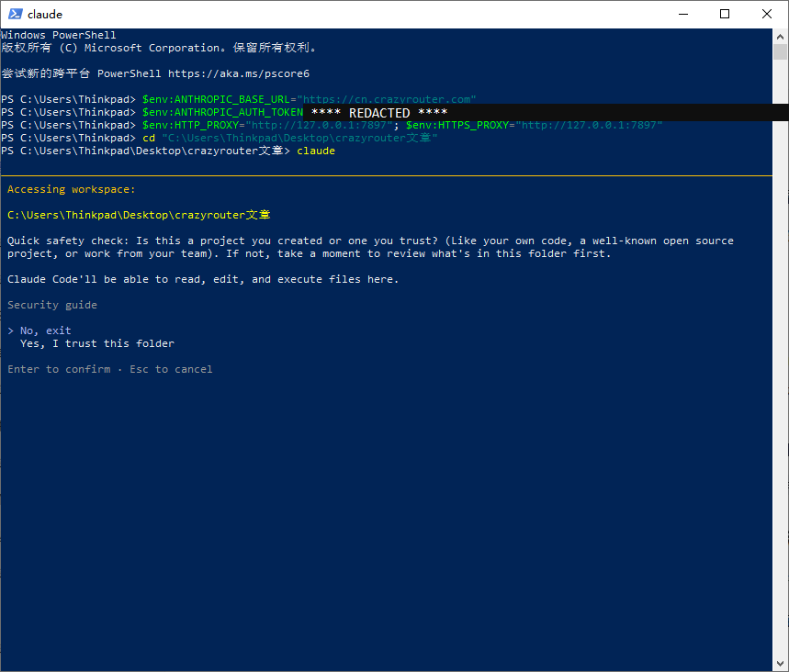Maximize the claude PowerShell window
The image size is (789, 672).
[725, 14]
